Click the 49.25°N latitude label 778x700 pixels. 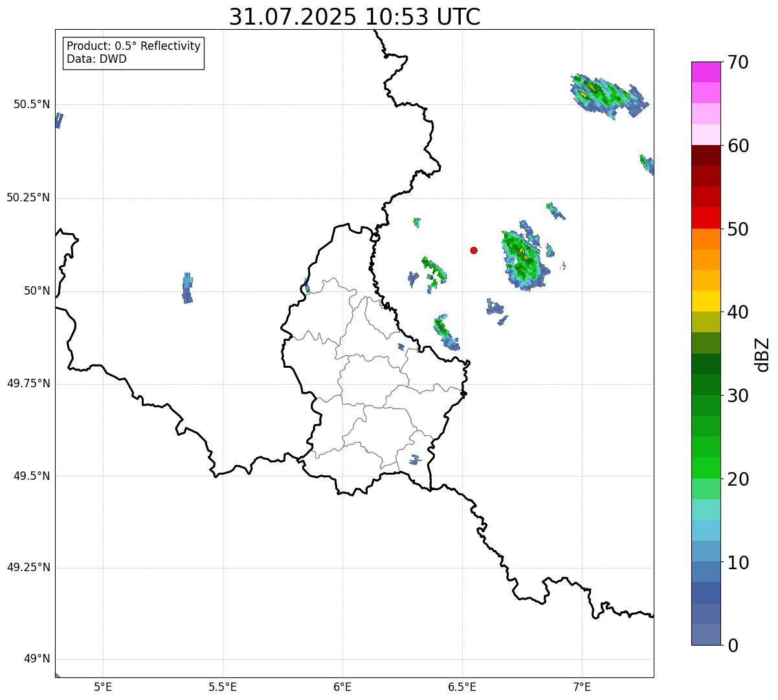pyautogui.click(x=28, y=567)
